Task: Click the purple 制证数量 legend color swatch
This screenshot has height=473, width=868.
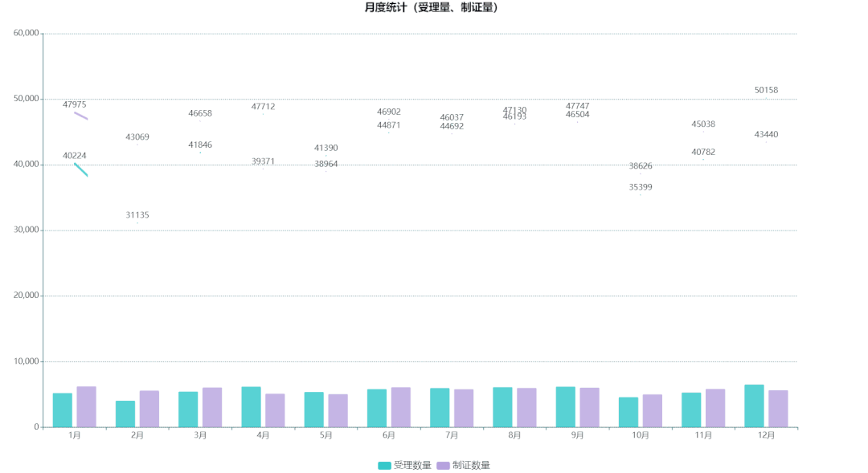Action: [444, 466]
